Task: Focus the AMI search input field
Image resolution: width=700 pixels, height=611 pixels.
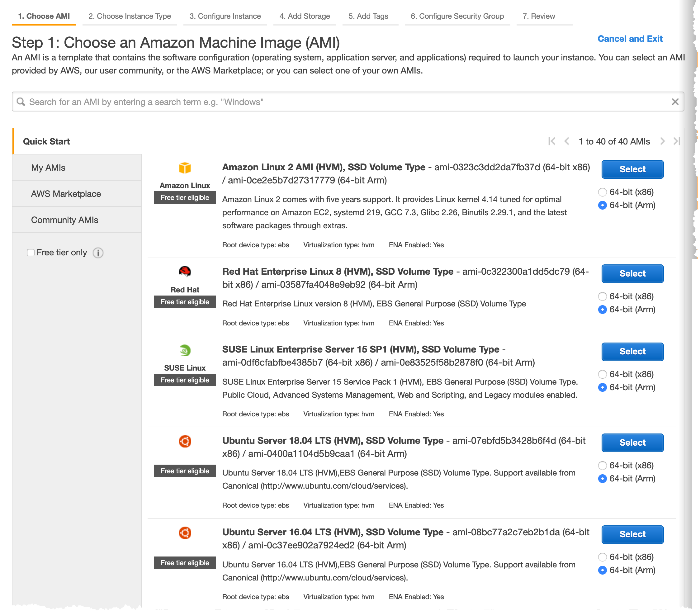Action: (341, 102)
